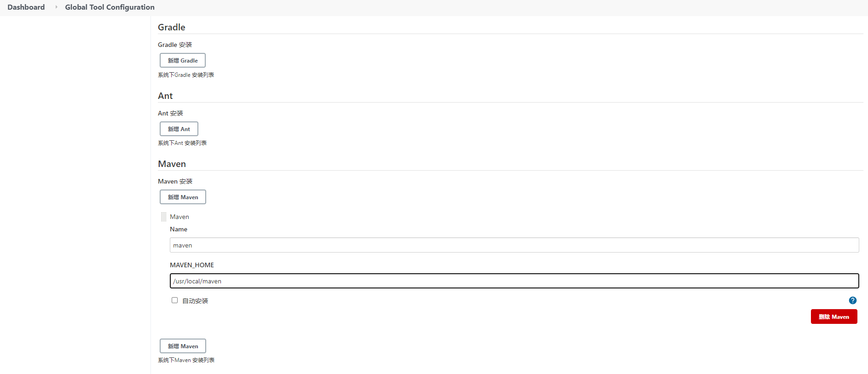Focus the Name field containing maven
Image resolution: width=868 pixels, height=374 pixels.
[514, 245]
